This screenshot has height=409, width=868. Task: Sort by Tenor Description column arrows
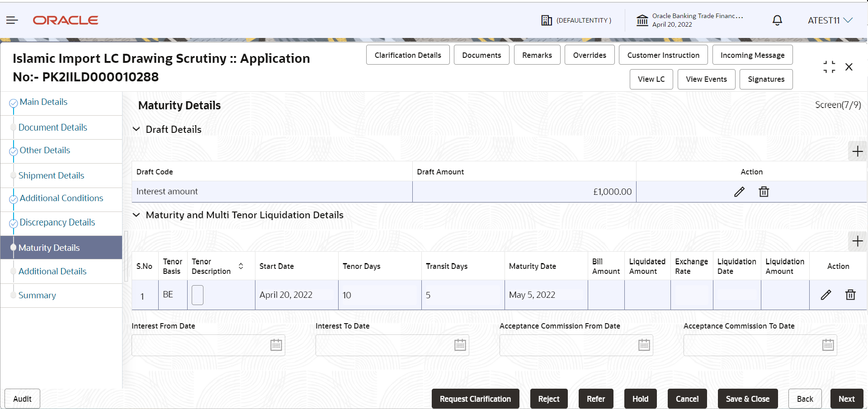(x=241, y=266)
